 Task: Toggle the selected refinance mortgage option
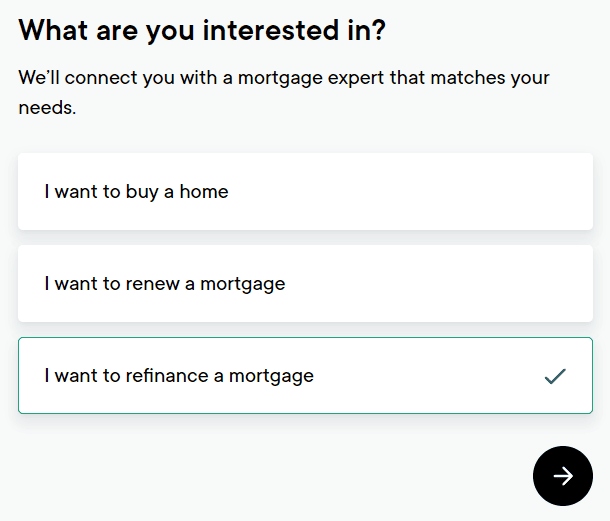pos(305,375)
